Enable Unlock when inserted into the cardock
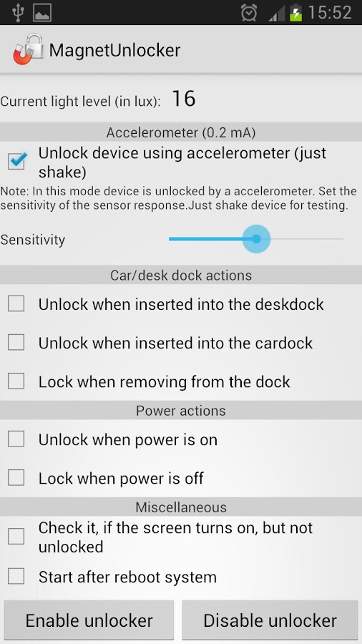The width and height of the screenshot is (362, 644). (16, 343)
